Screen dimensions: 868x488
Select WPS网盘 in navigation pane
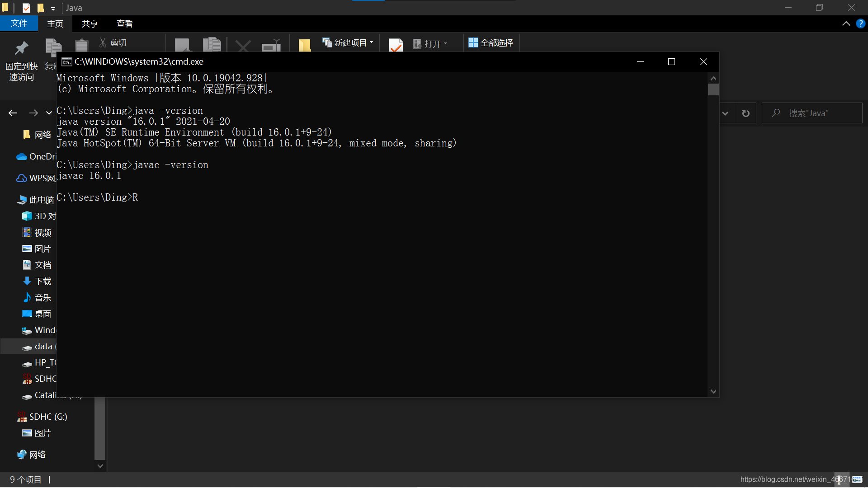pos(36,178)
